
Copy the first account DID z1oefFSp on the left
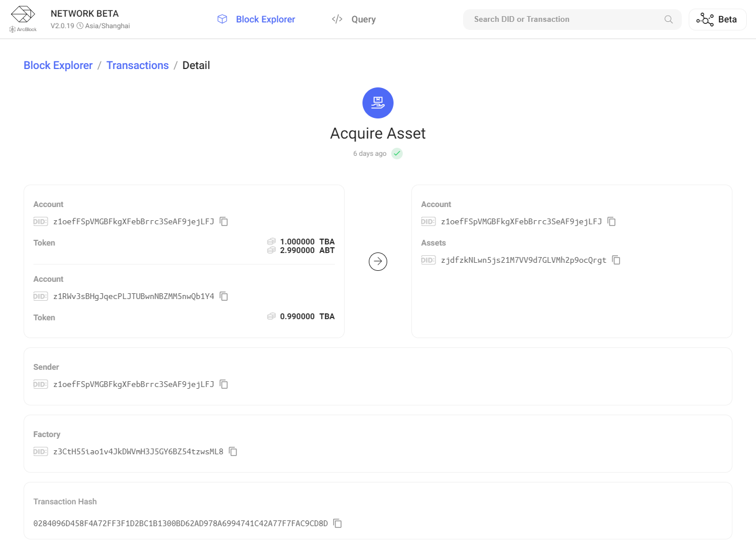(224, 221)
